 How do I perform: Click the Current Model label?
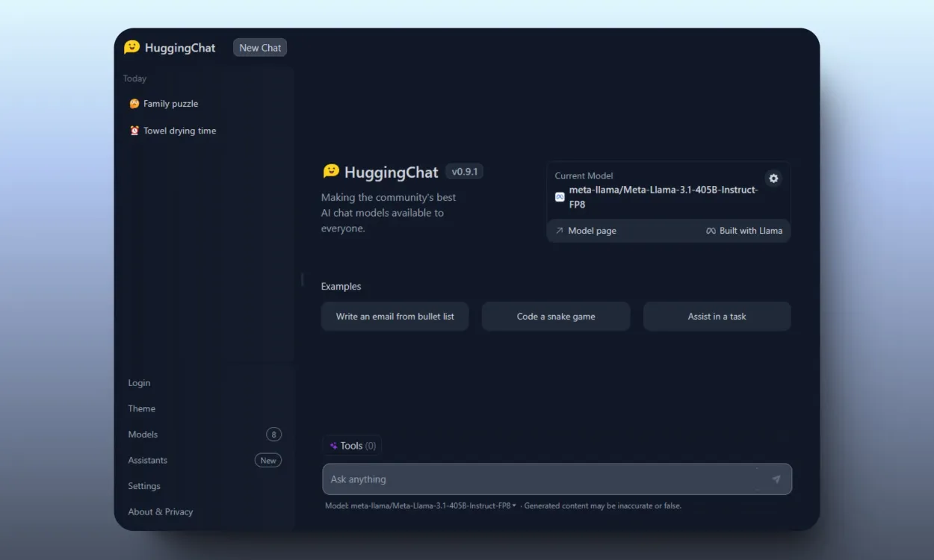point(584,175)
